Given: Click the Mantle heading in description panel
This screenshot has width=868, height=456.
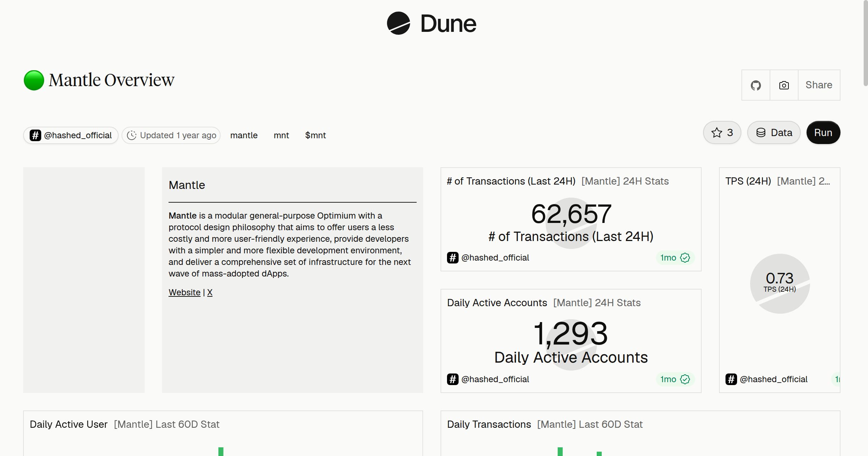Looking at the screenshot, I should (x=187, y=185).
